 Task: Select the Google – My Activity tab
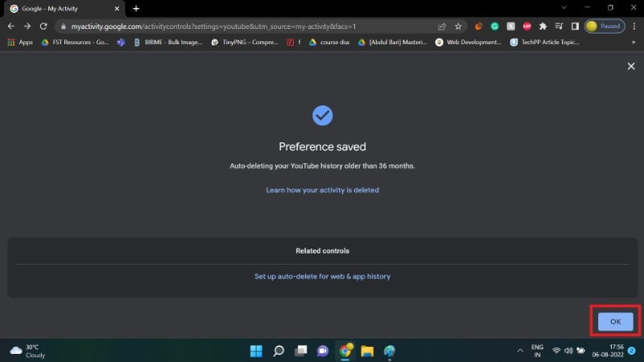coord(64,9)
